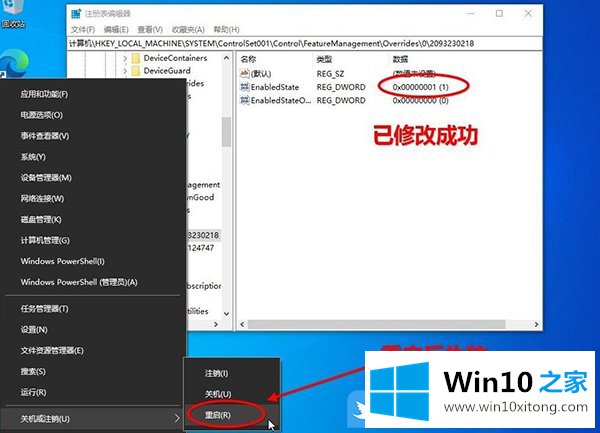Click tree pane vertical scrollbar thumb
The width and height of the screenshot is (600, 433).
[226, 132]
